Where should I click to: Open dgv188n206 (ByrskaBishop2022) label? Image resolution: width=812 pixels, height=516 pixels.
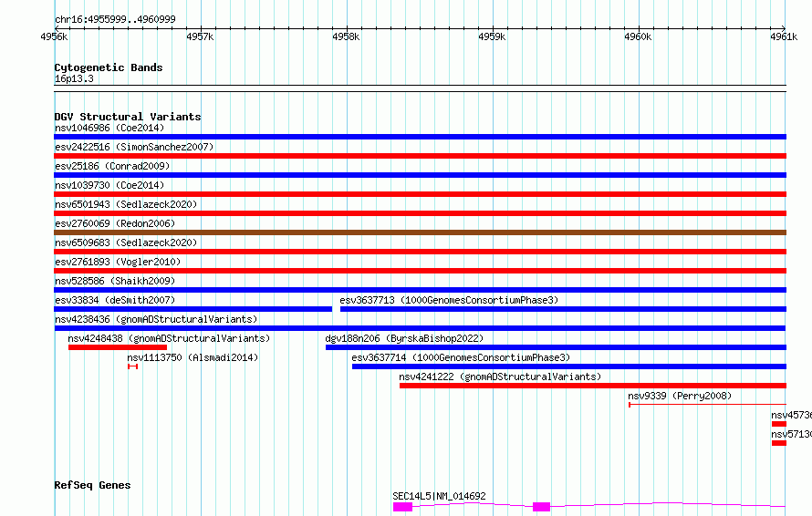(404, 338)
